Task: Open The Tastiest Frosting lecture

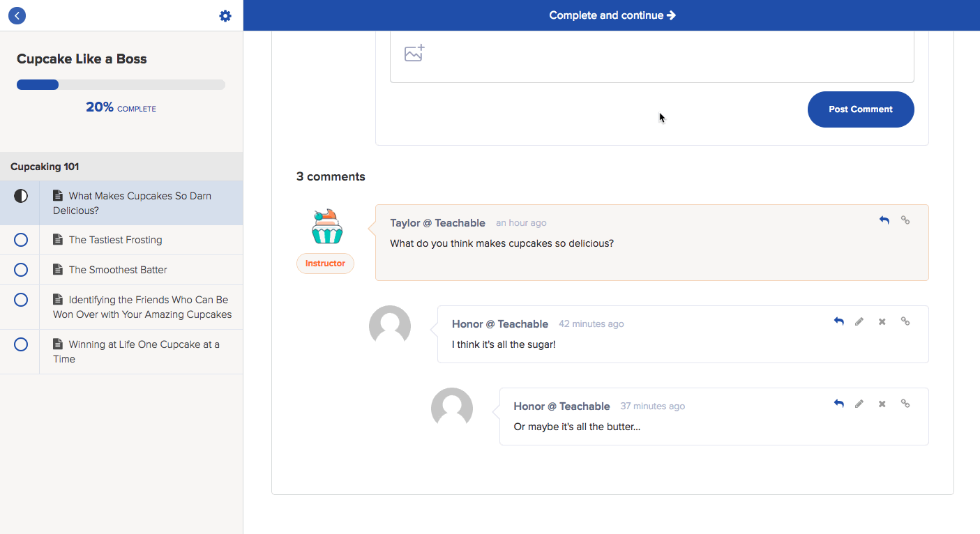Action: [121, 240]
